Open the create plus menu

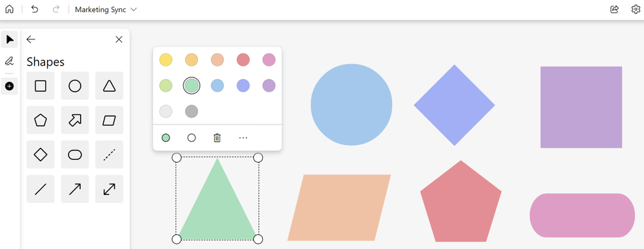pos(9,86)
